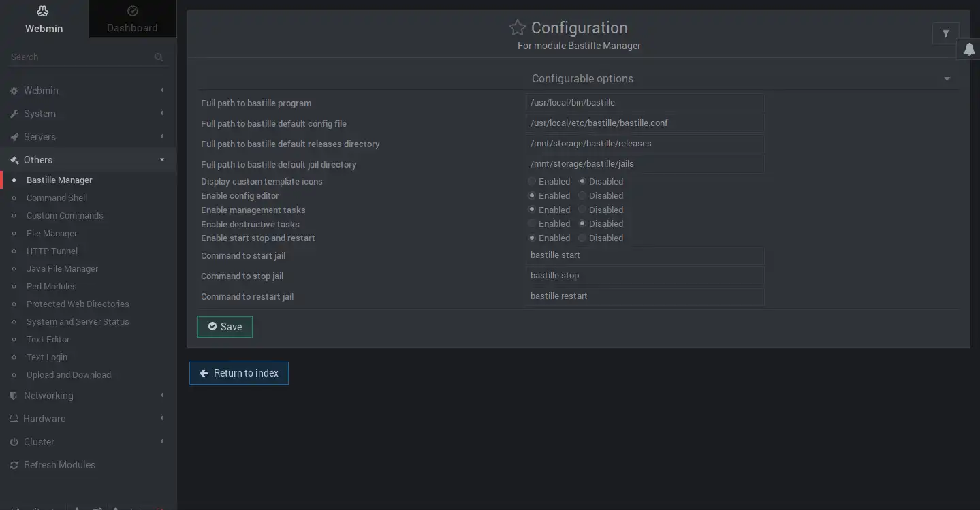Click the Refresh Modules circular arrows icon
Viewport: 980px width, 510px height.
tap(14, 465)
